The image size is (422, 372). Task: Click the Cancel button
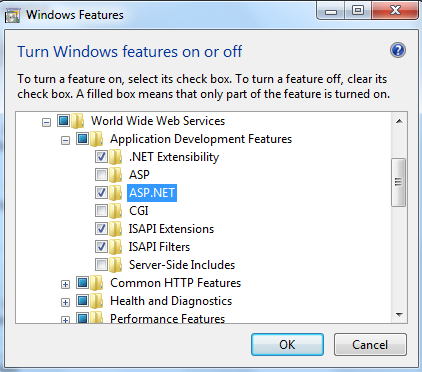[x=370, y=344]
